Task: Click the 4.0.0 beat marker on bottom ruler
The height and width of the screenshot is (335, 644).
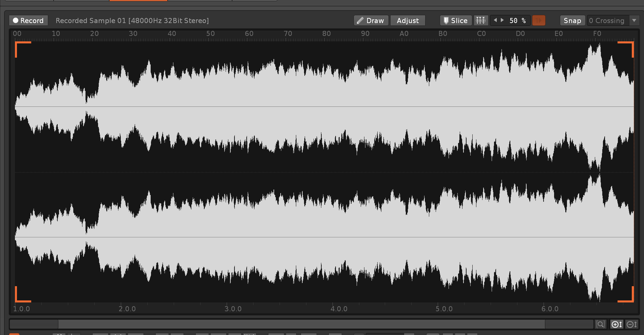Action: coord(339,309)
